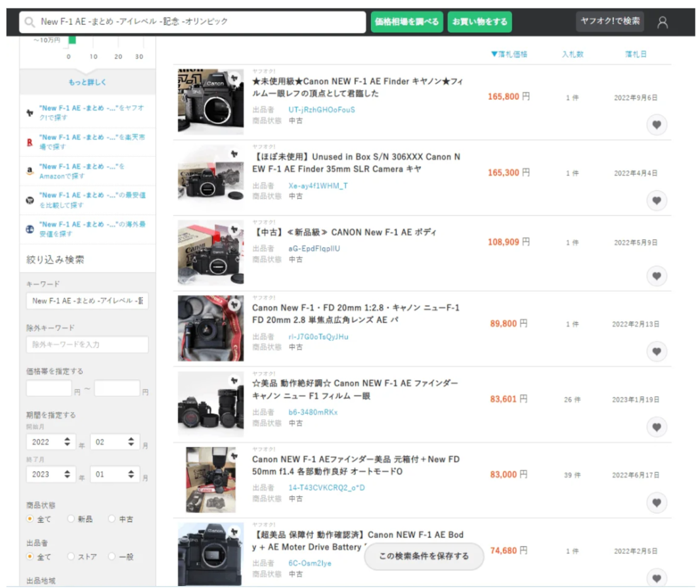
Task: Click この検索条件を保存する button
Action: point(424,556)
